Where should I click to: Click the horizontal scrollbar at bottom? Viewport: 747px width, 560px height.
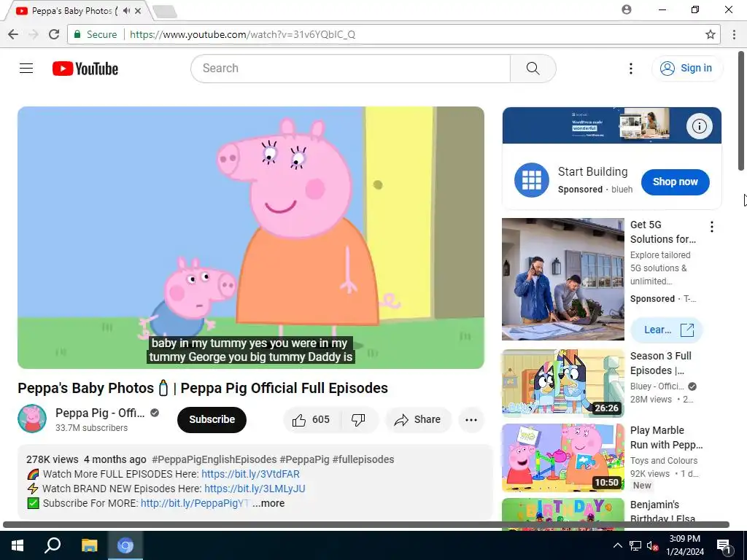[366, 525]
